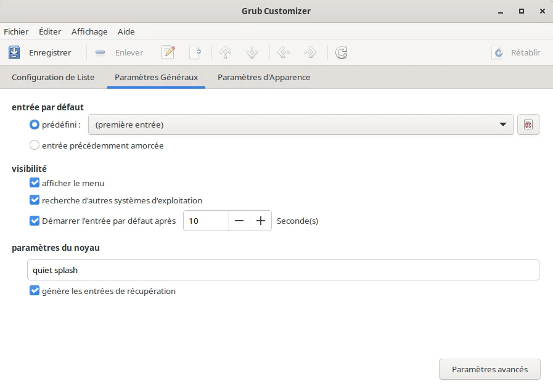Click the move right arrow icon
553x392 pixels.
[310, 52]
